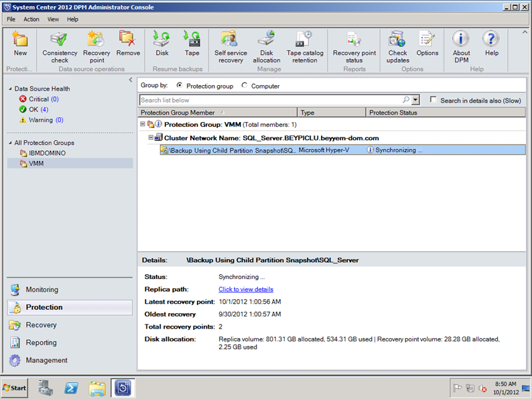Image resolution: width=532 pixels, height=399 pixels.
Task: Enable Search in details also (Slow)
Action: coord(433,99)
